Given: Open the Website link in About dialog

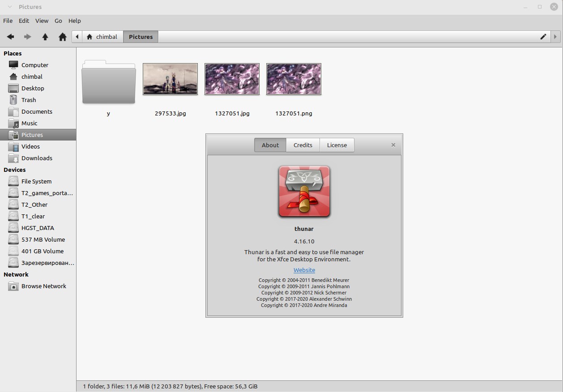Looking at the screenshot, I should [304, 270].
